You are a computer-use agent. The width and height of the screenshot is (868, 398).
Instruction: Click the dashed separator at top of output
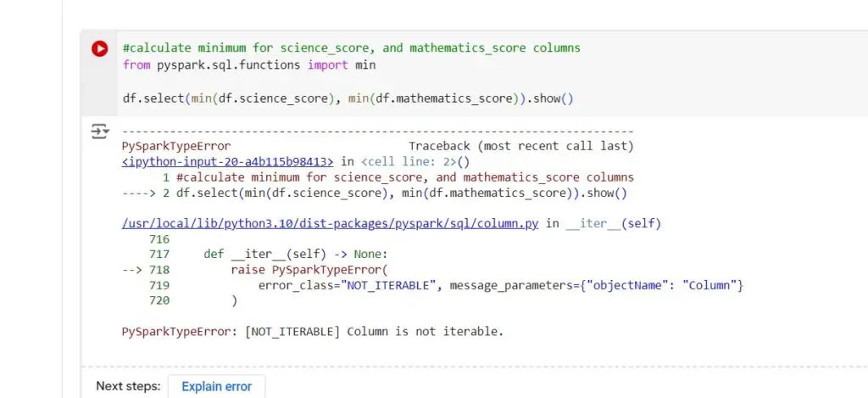pyautogui.click(x=377, y=131)
